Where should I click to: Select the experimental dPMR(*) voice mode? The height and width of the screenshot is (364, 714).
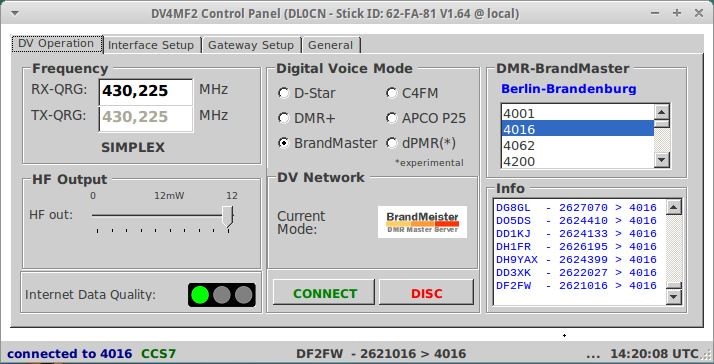point(421,143)
